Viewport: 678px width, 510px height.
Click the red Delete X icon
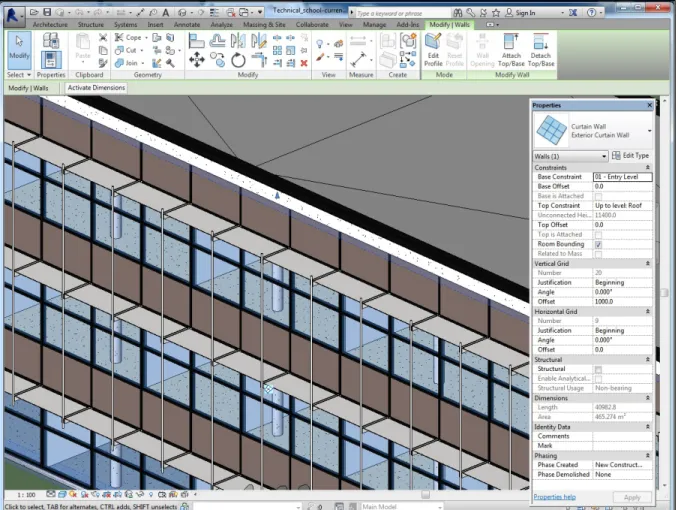[304, 63]
